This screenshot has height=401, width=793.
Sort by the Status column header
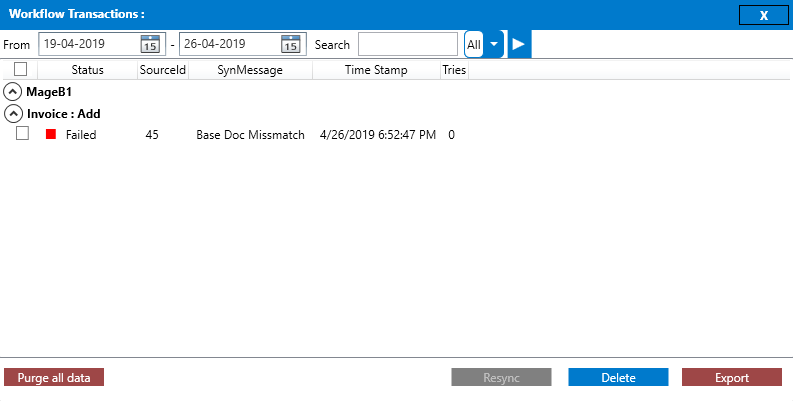[87, 70]
